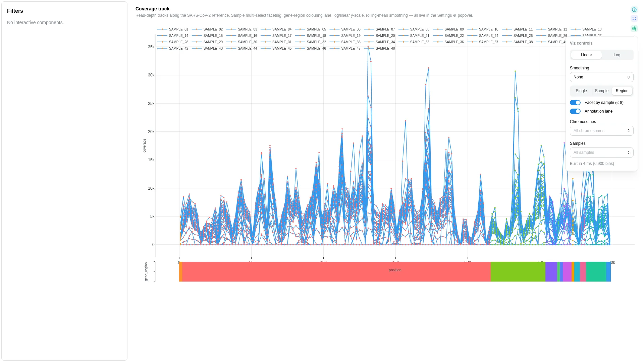Switch colouring mode to Sample

click(601, 91)
